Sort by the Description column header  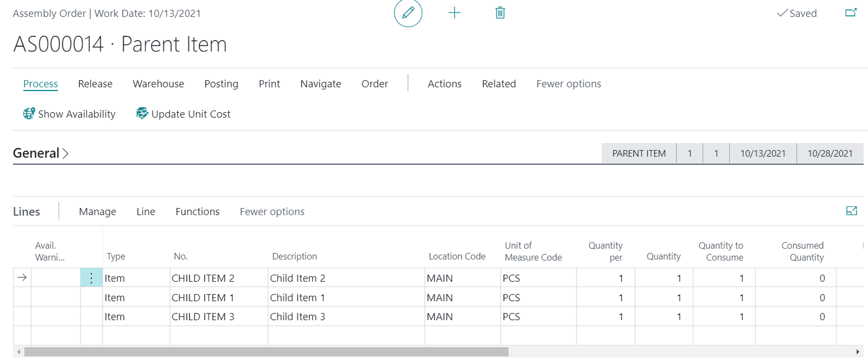tap(295, 256)
